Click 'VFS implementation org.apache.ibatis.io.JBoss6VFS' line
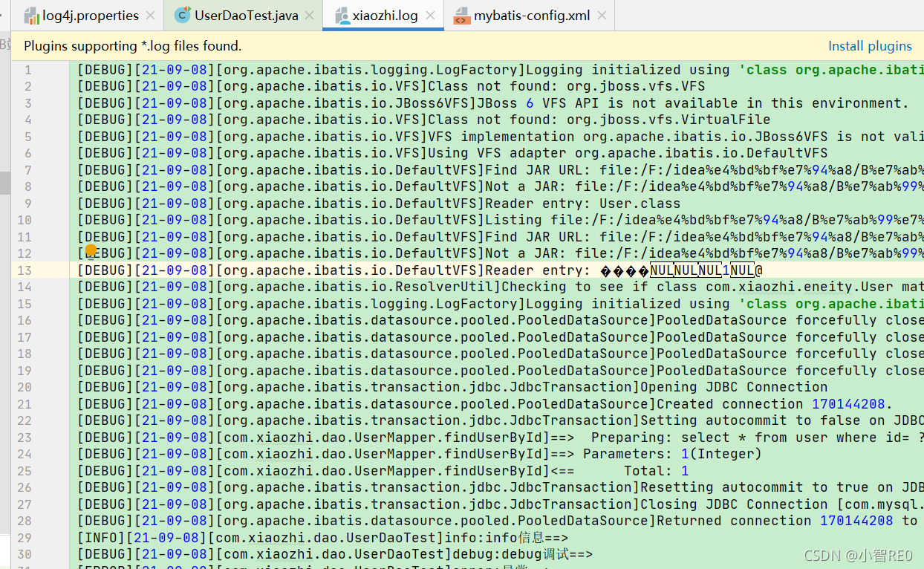This screenshot has height=569, width=924. [500, 137]
